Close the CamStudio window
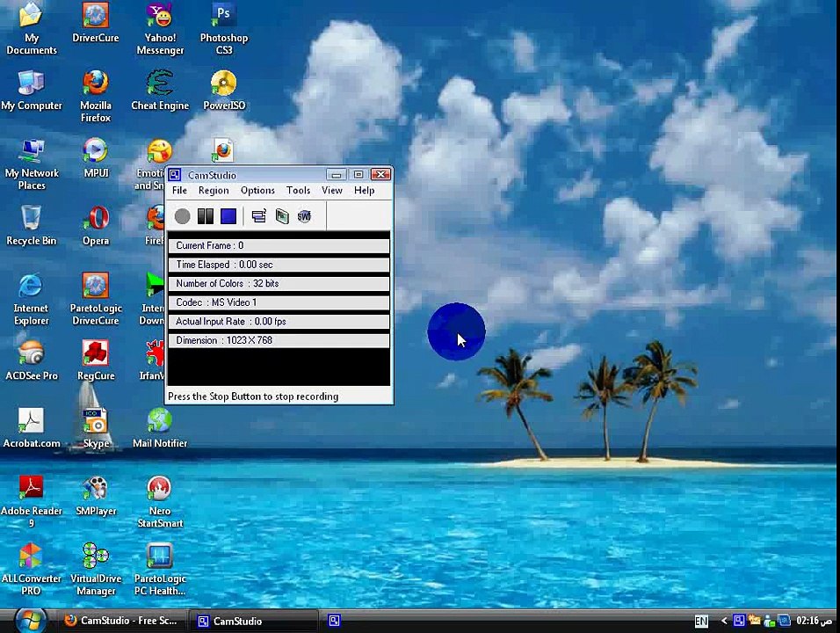This screenshot has height=633, width=840. click(380, 175)
